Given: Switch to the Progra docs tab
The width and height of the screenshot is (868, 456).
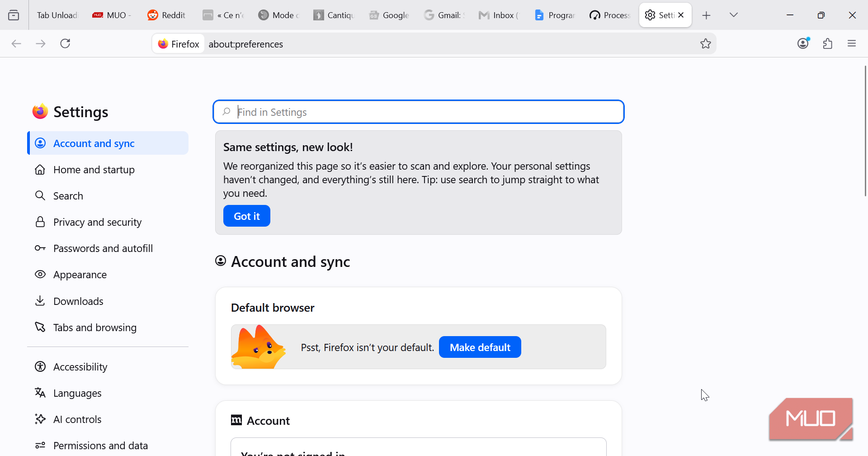Looking at the screenshot, I should click(x=555, y=15).
